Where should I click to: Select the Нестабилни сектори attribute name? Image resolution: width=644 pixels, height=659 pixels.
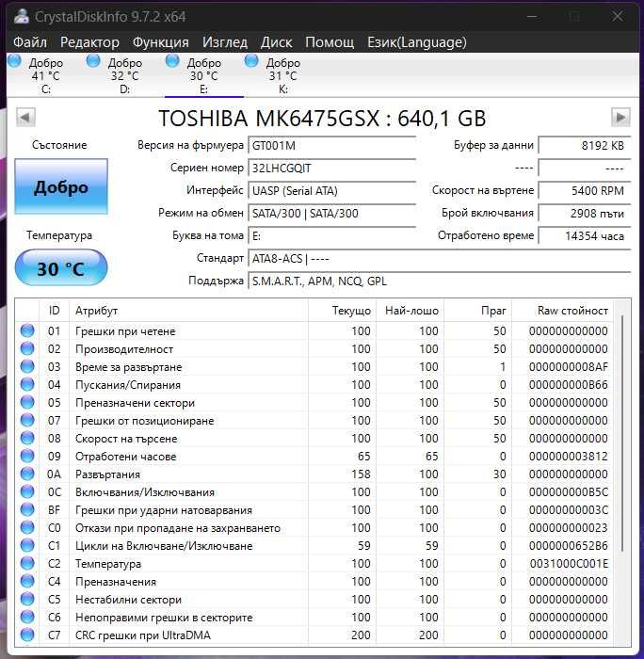tap(128, 600)
